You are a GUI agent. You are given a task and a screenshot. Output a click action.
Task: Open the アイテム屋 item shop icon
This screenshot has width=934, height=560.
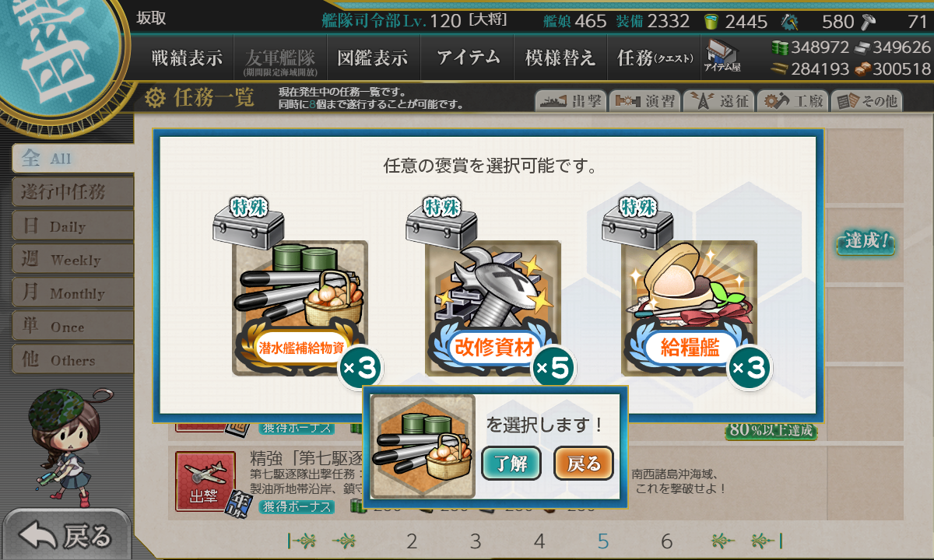[x=722, y=56]
